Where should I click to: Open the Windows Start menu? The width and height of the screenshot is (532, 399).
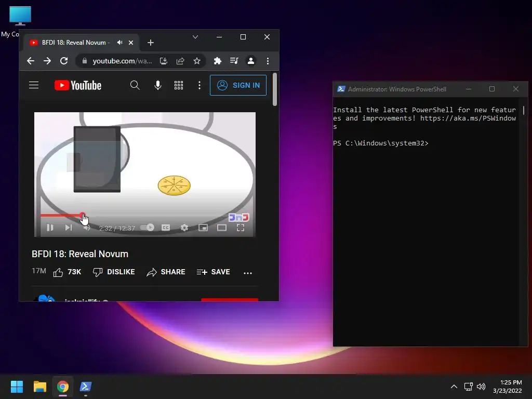(17, 387)
